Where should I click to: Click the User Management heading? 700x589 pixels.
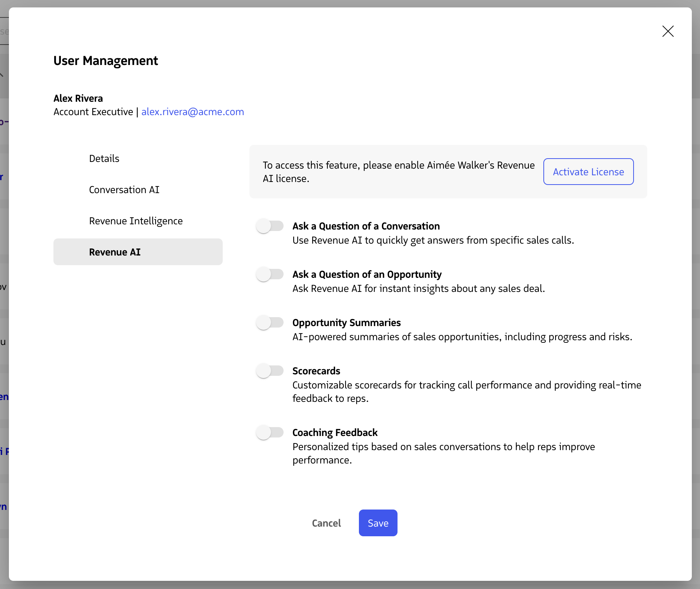(105, 61)
